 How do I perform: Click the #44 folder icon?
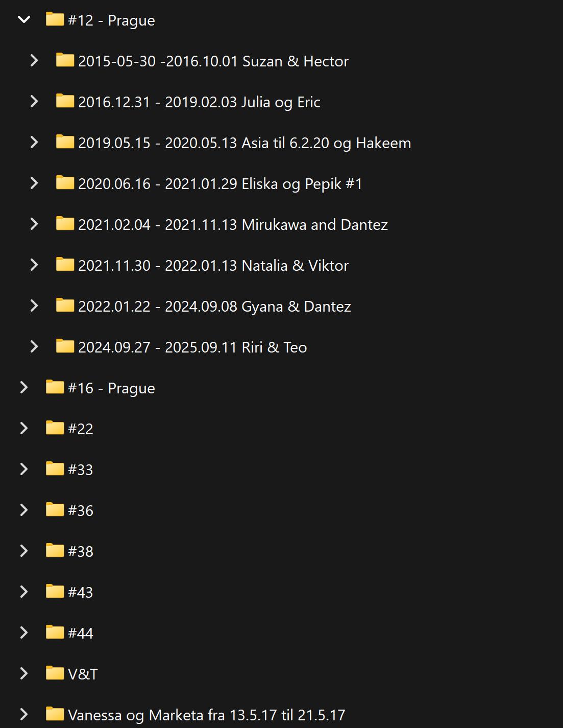coord(55,632)
